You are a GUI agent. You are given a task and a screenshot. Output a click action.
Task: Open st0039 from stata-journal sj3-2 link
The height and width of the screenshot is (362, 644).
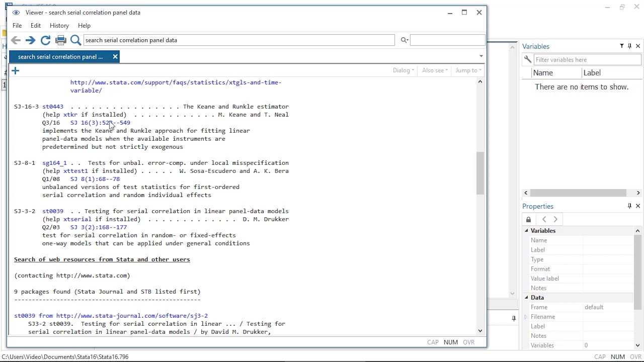[111, 316]
